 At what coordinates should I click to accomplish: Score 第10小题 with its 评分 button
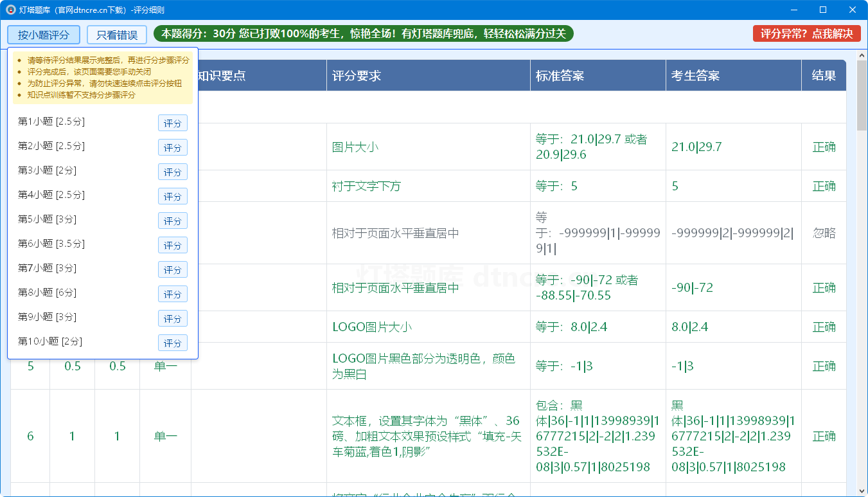click(x=173, y=343)
